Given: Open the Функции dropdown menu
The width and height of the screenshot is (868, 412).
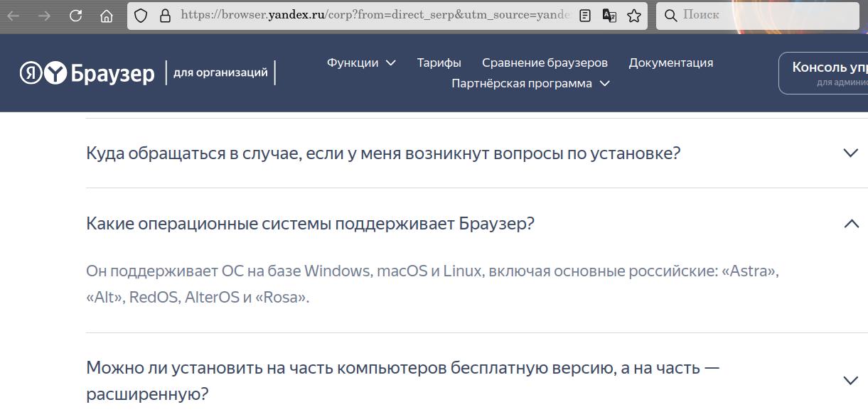Looking at the screenshot, I should [361, 63].
